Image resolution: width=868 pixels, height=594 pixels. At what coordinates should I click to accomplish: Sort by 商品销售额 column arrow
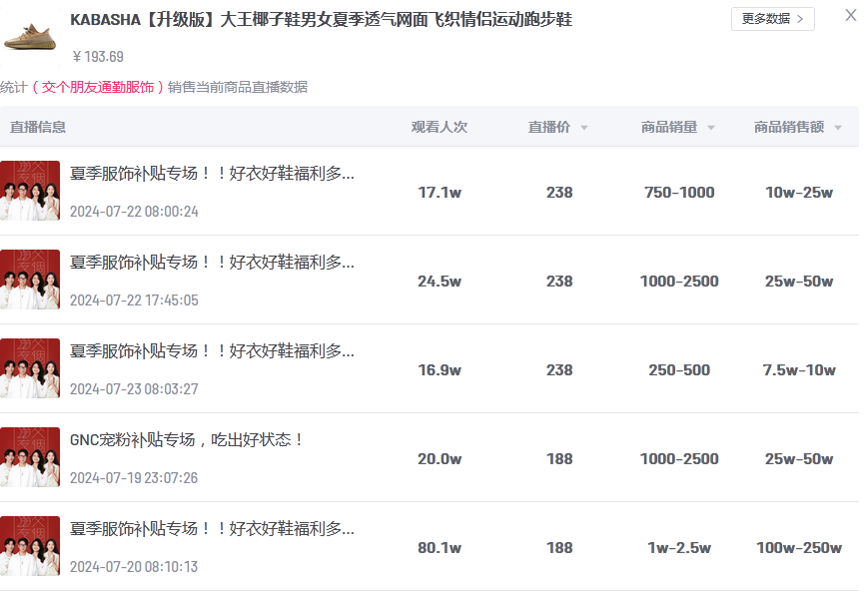[838, 128]
